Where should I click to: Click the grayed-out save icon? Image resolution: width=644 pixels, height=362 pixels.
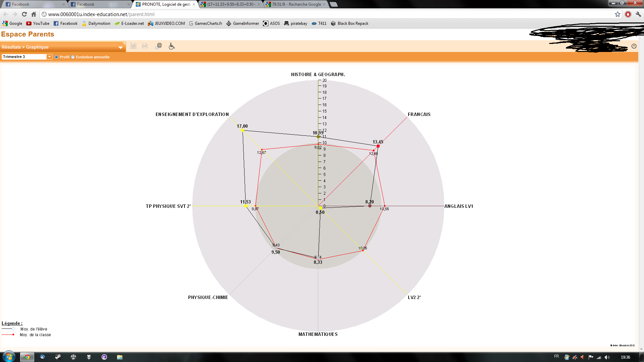tap(133, 46)
